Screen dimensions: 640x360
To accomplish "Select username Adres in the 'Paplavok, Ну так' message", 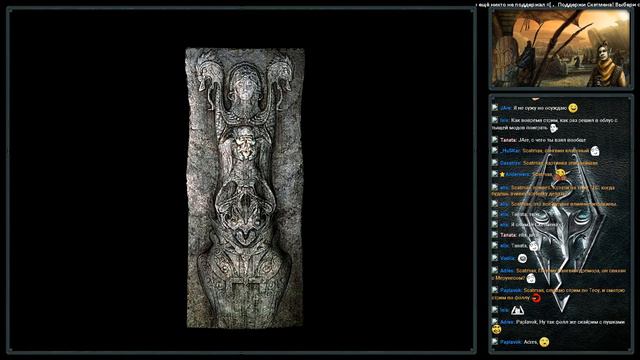I will (507, 322).
